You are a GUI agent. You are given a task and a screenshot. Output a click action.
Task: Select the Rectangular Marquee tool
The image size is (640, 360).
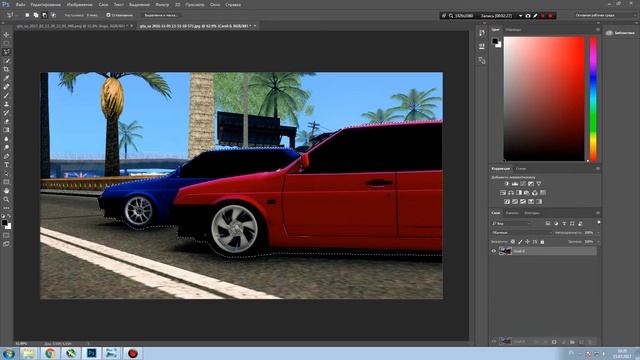[x=7, y=43]
